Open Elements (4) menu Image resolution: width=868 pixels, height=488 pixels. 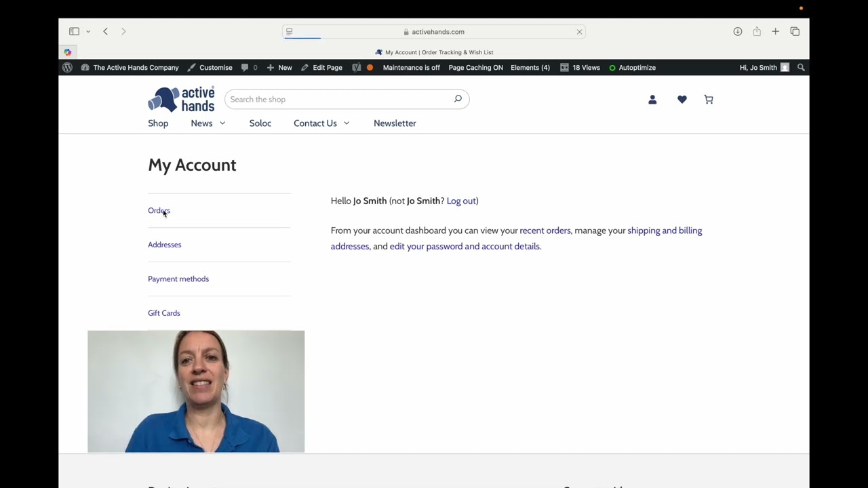coord(530,68)
